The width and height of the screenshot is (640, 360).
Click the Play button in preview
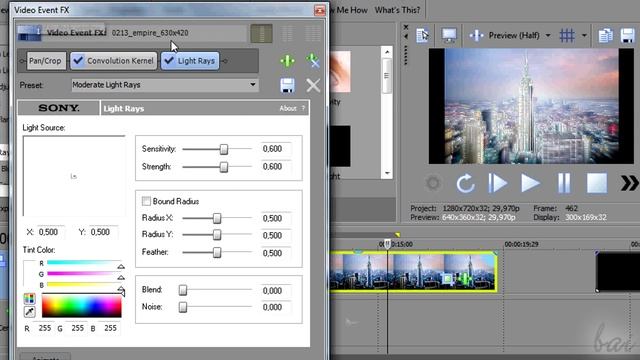(530, 183)
